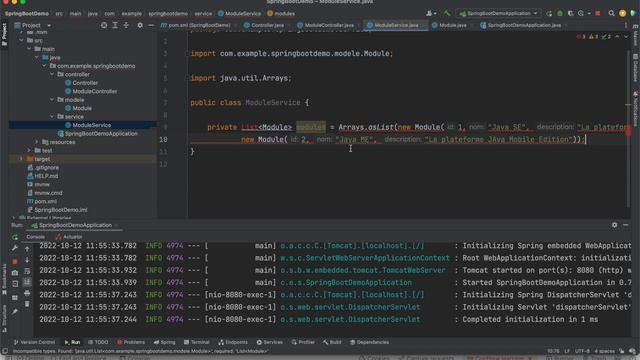Open the TODO tool window
The height and width of the screenshot is (360, 640).
[x=98, y=342]
